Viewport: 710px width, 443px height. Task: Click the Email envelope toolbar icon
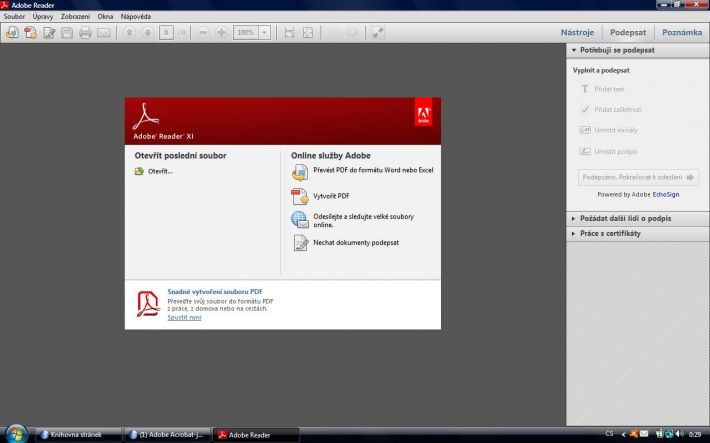[x=104, y=33]
